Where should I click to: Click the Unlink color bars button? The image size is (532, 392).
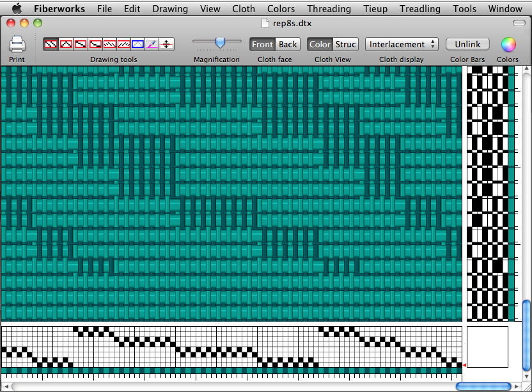[467, 44]
